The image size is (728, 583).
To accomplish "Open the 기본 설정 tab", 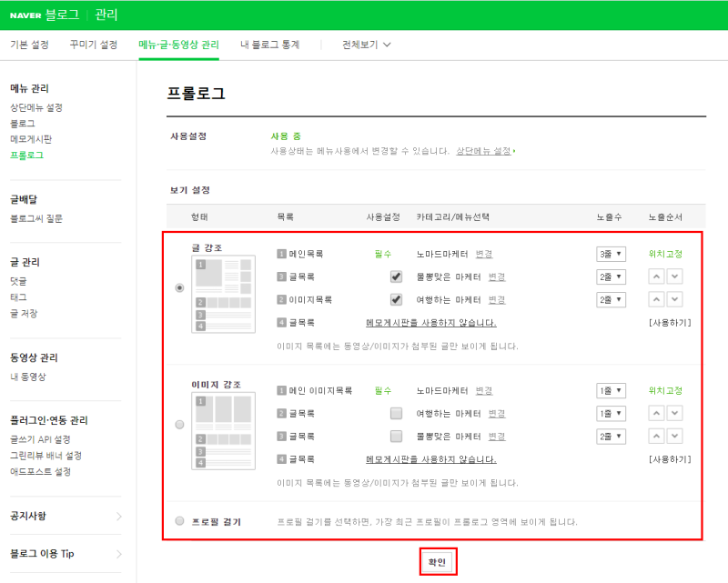I will tap(29, 45).
